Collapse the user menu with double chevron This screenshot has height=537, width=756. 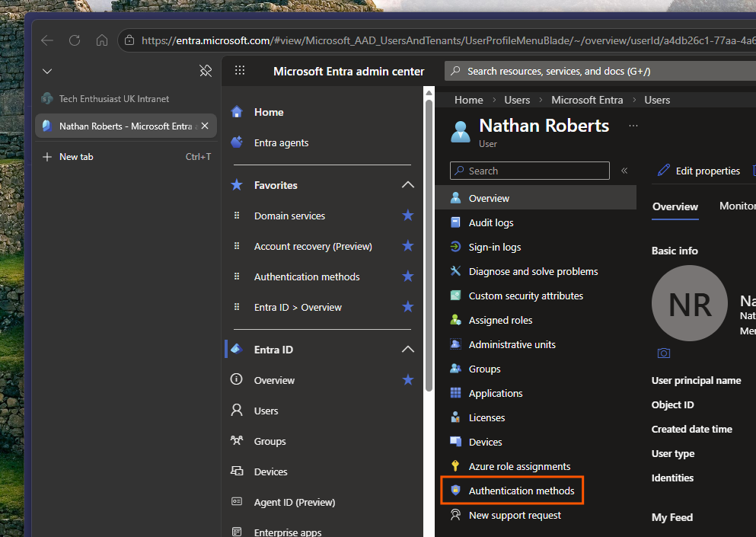point(624,171)
